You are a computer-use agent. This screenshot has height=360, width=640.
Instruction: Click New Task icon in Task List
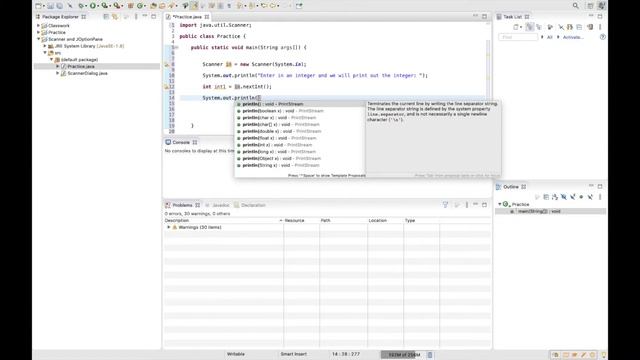pos(516,27)
